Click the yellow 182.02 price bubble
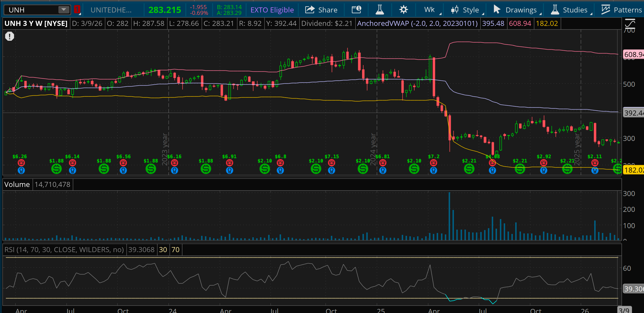The image size is (644, 313). 633,170
